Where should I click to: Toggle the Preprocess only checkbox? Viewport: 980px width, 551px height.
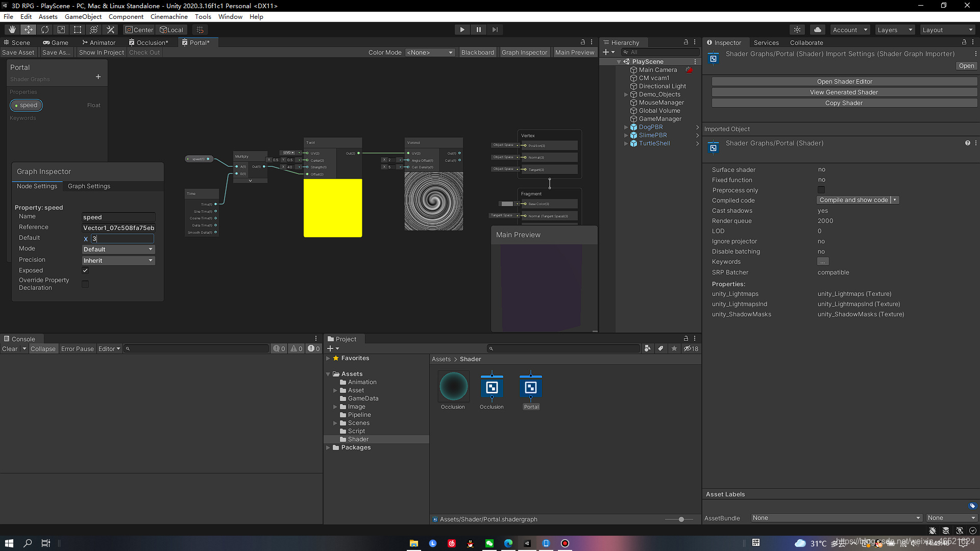coord(821,190)
